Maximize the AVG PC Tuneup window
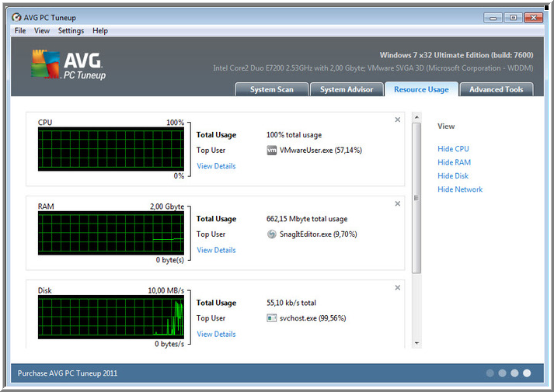The width and height of the screenshot is (554, 392). [513, 18]
